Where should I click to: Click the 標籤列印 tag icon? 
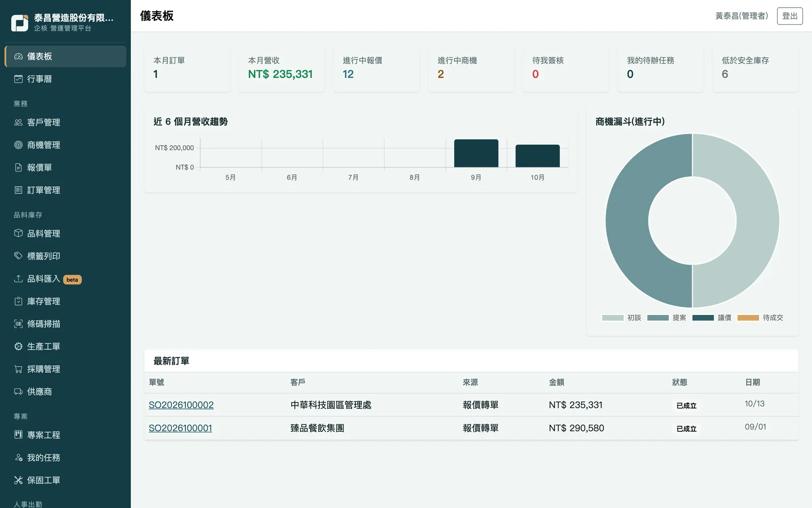[x=18, y=256]
